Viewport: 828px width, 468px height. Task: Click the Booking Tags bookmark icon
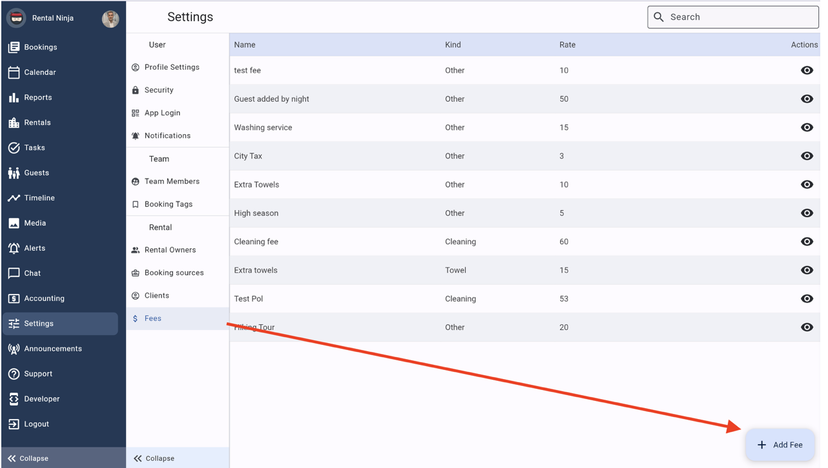135,204
